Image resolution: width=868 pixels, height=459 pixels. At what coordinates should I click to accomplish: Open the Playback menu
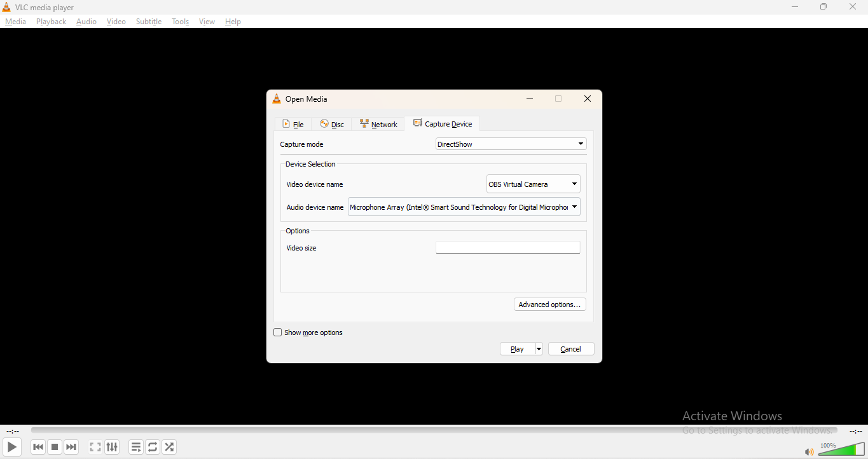(x=52, y=22)
